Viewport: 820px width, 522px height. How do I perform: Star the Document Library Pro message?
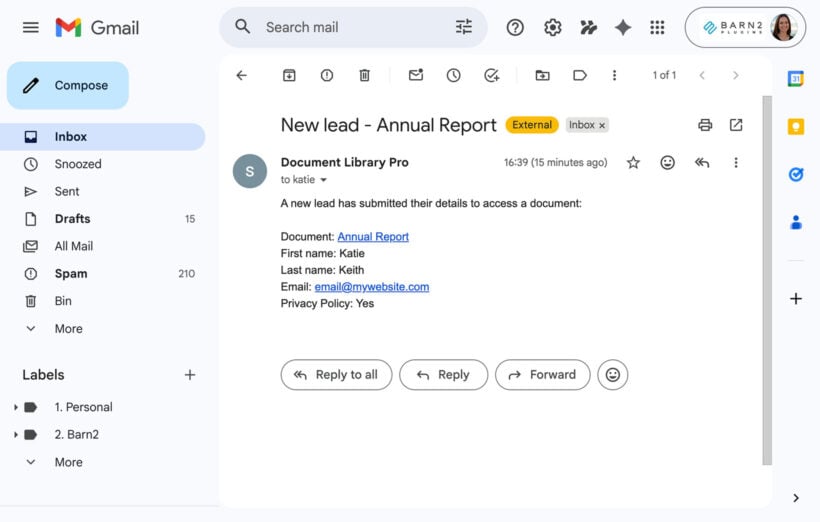click(633, 163)
